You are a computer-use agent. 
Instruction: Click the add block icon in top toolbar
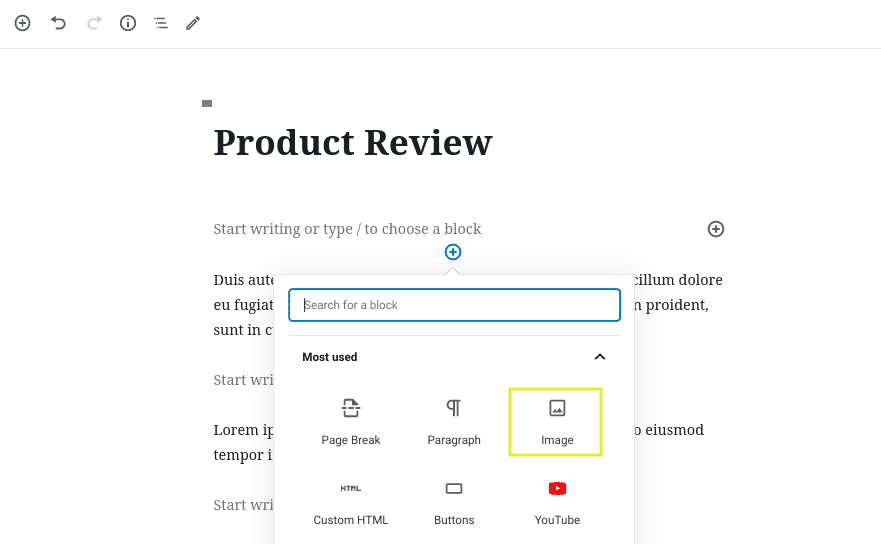pos(22,22)
